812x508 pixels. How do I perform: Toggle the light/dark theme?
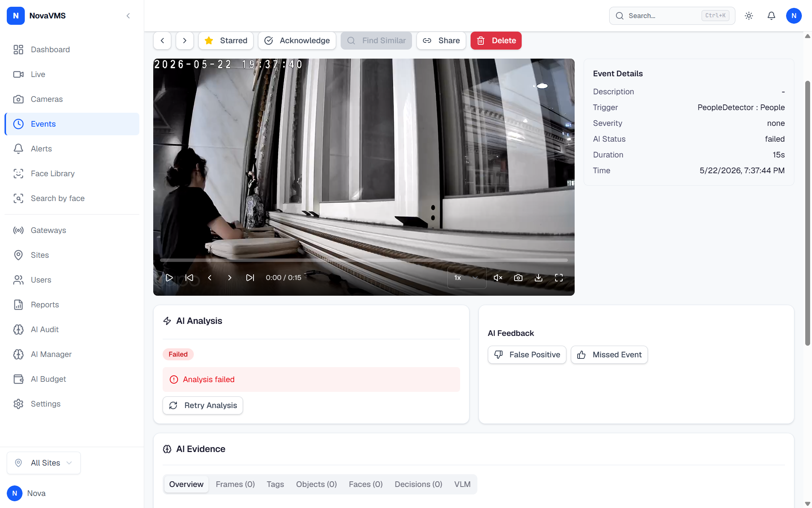tap(749, 16)
